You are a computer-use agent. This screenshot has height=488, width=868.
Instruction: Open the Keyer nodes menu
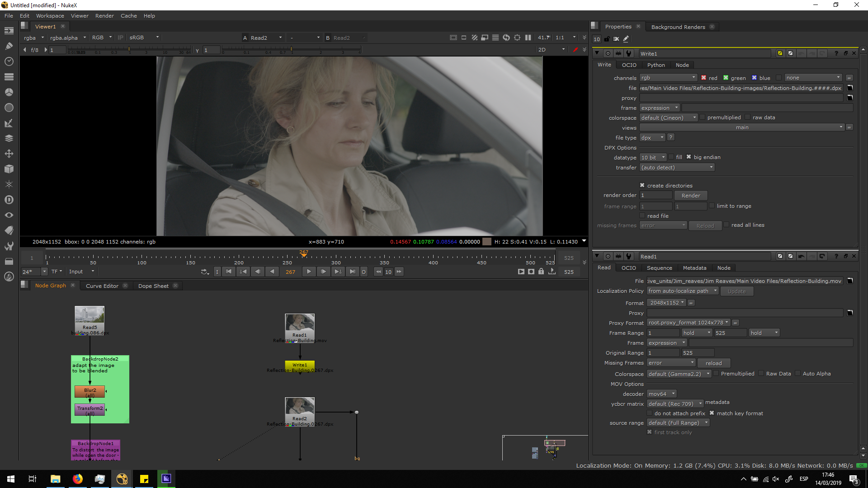pos(9,123)
